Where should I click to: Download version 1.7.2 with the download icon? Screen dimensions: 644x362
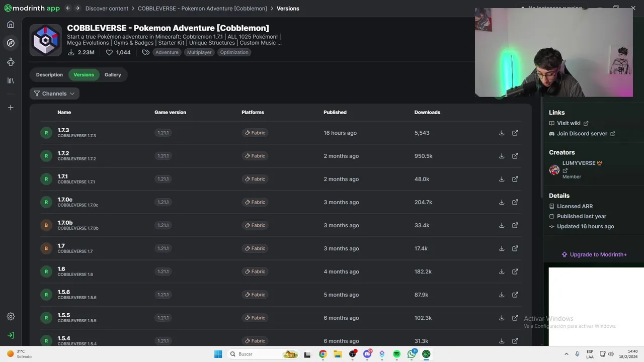(x=502, y=156)
